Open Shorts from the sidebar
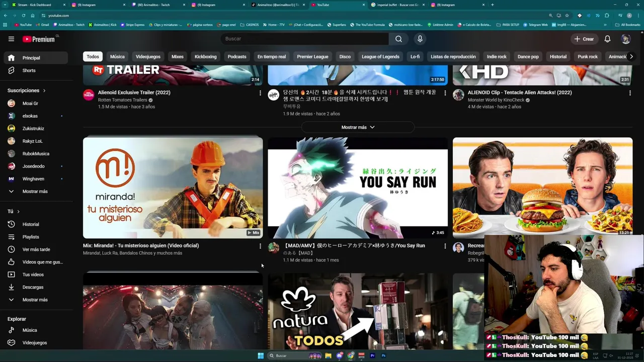The height and width of the screenshot is (362, 644). tap(35, 70)
